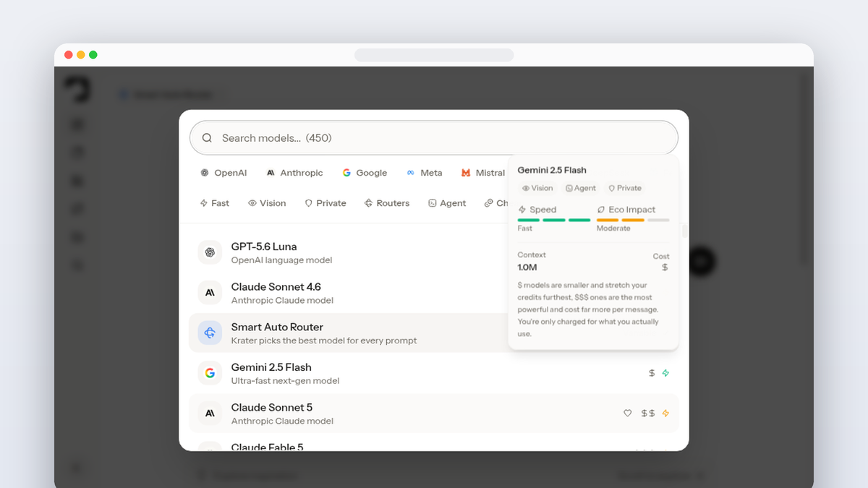The height and width of the screenshot is (488, 868).
Task: Click the Context value 1.0M
Action: coord(527,267)
